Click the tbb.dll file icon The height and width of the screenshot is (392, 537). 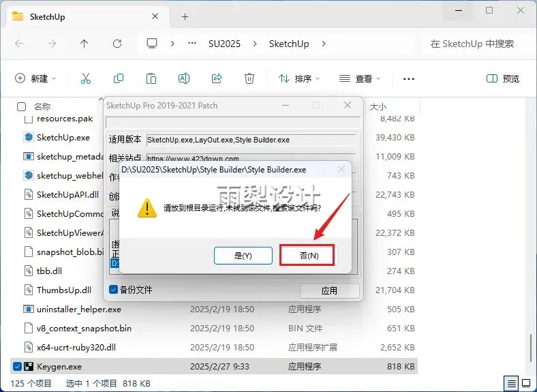point(29,271)
